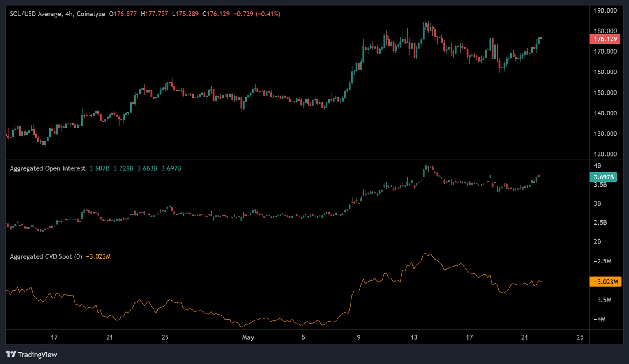629x364 pixels.
Task: Select the 13 date marker on axis
Action: tap(414, 337)
